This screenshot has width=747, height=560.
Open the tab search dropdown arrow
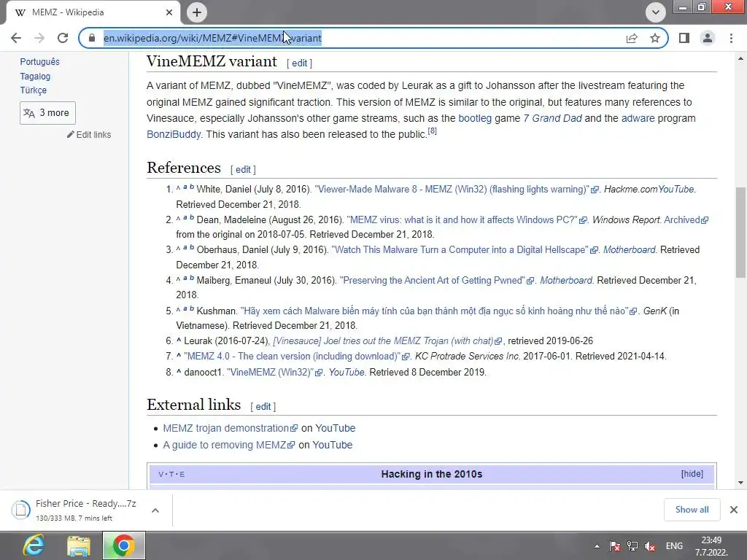656,12
